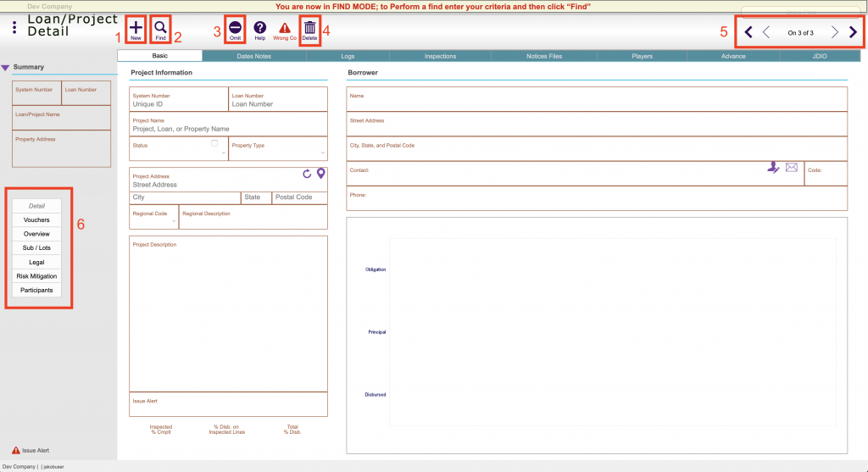Switch to the Advance tab
The width and height of the screenshot is (868, 472).
[x=733, y=56]
